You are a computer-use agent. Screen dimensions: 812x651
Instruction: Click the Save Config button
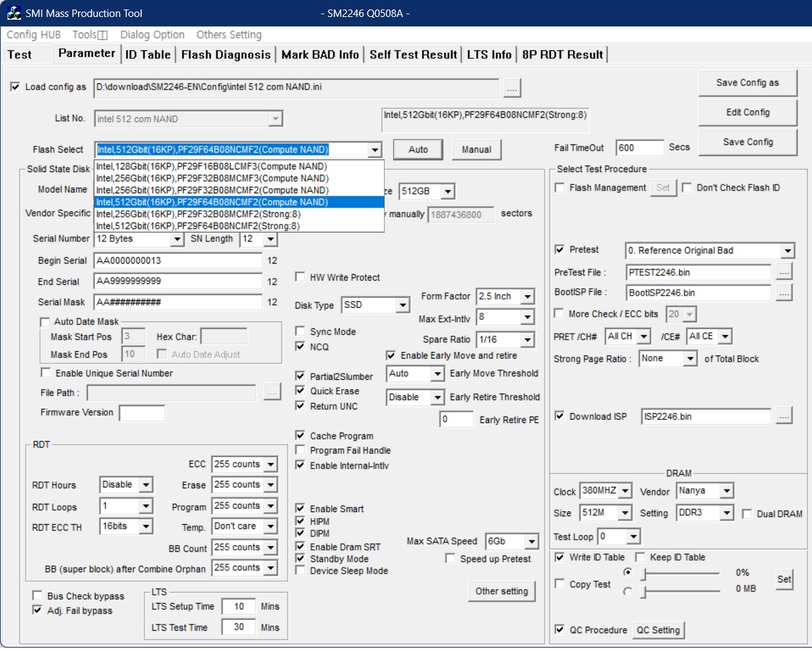[748, 142]
